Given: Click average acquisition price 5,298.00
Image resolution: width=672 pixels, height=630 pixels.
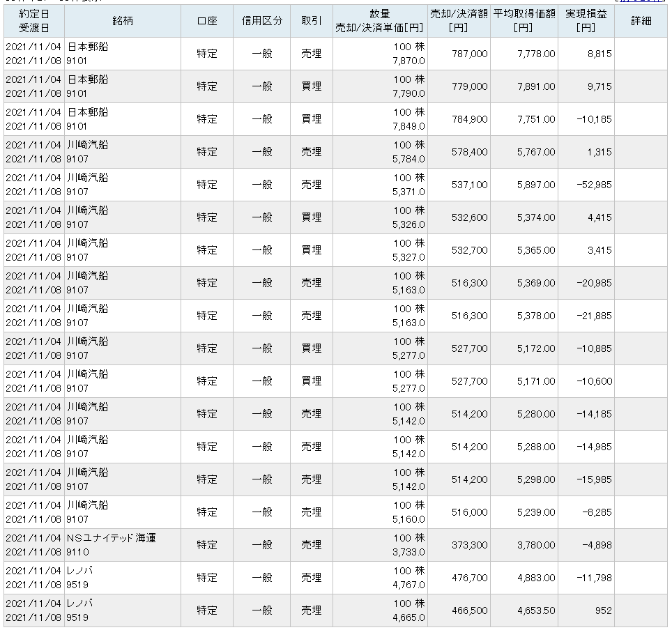Looking at the screenshot, I should (536, 480).
